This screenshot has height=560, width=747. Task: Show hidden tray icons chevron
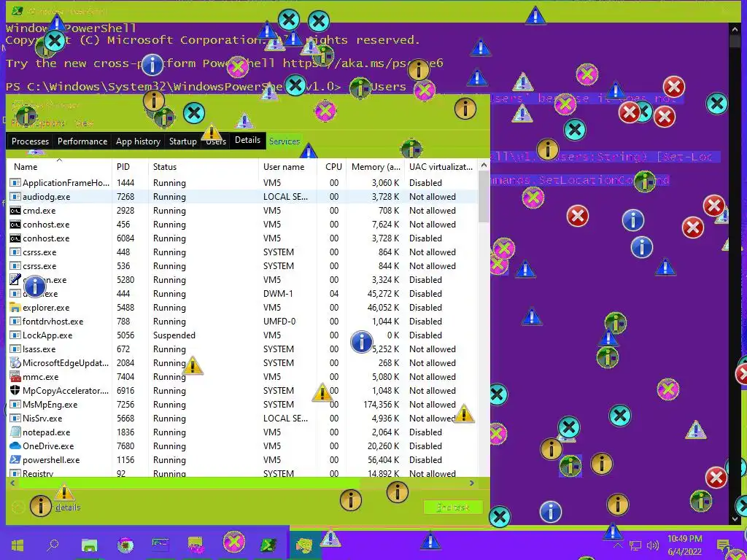coord(618,545)
